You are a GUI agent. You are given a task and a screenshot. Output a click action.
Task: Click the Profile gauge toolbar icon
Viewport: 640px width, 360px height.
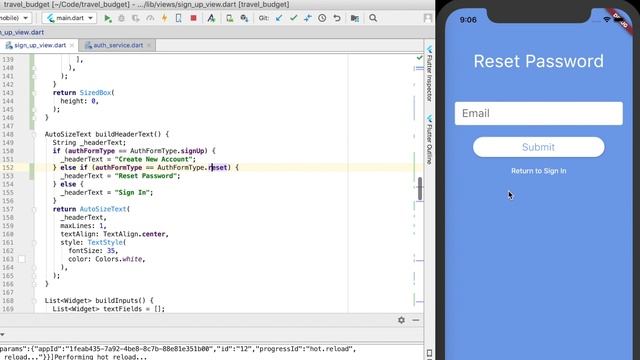click(x=150, y=18)
